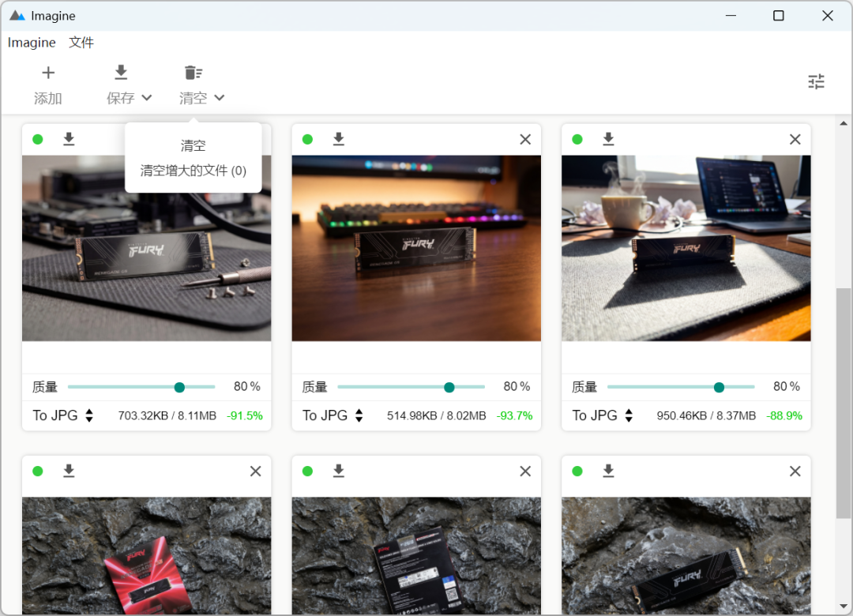This screenshot has height=616, width=853.
Task: Save the red FURY box image on rocks
Action: [69, 471]
